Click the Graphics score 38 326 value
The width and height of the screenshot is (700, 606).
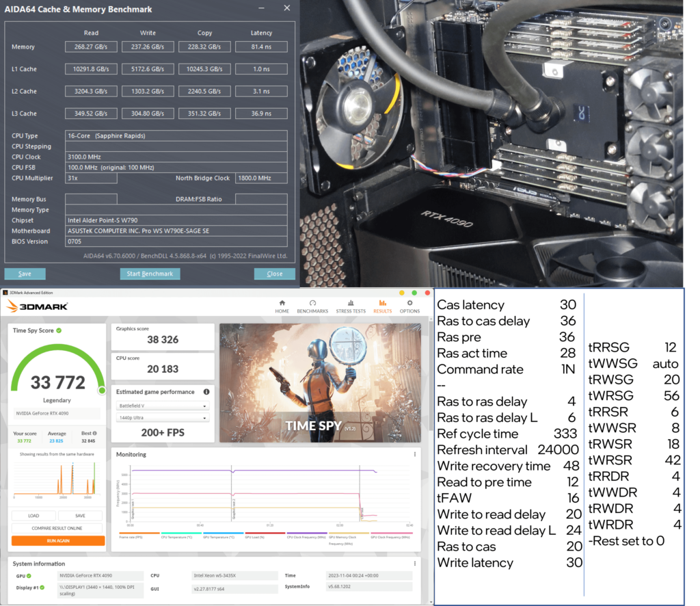(163, 340)
